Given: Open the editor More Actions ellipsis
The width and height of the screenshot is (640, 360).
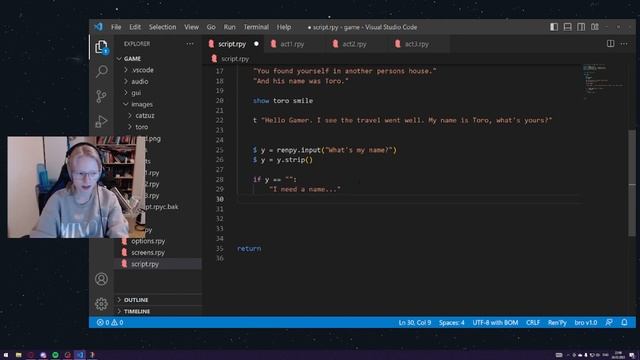Looking at the screenshot, I should tap(624, 44).
